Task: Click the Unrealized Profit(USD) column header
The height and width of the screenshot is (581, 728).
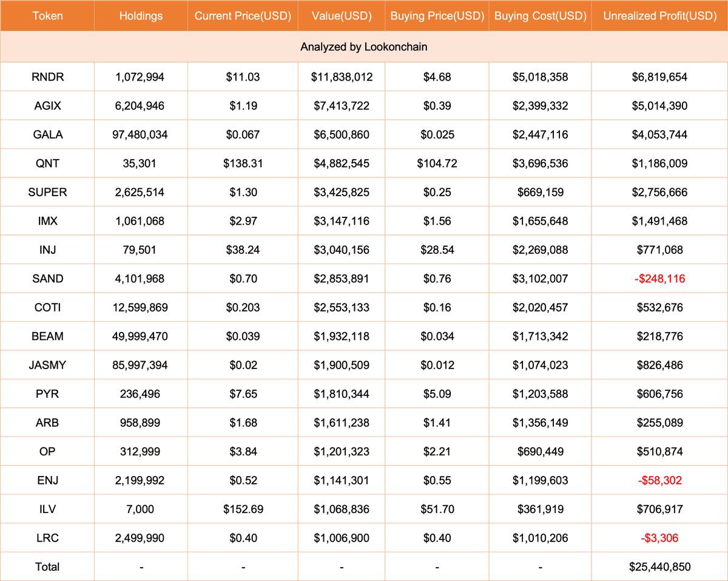Action: pyautogui.click(x=660, y=16)
